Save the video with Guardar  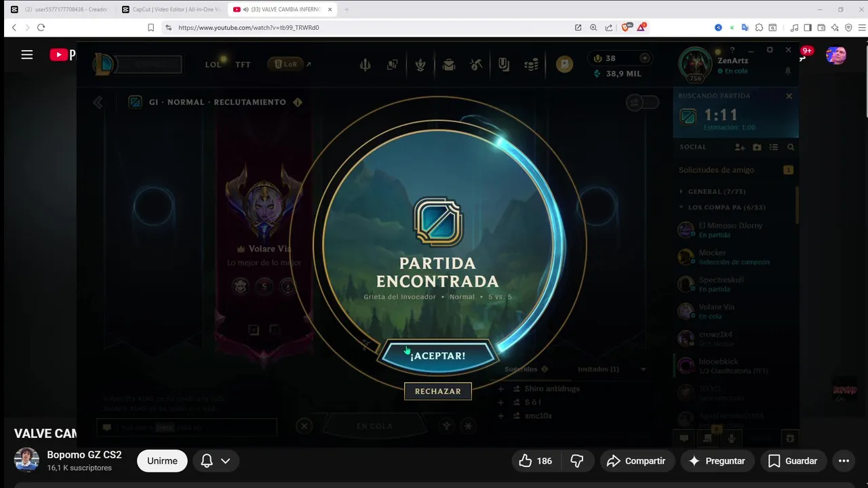point(793,461)
